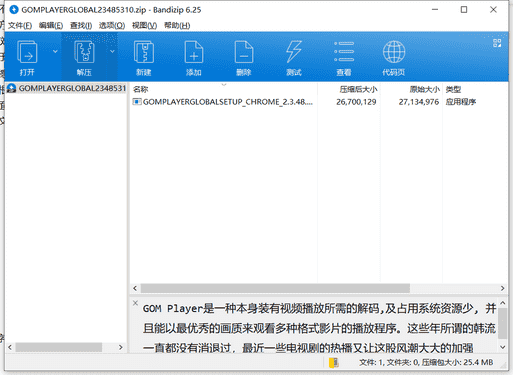The height and width of the screenshot is (375, 513).
Task: Click the 测试 (Test archive) icon
Action: click(294, 52)
